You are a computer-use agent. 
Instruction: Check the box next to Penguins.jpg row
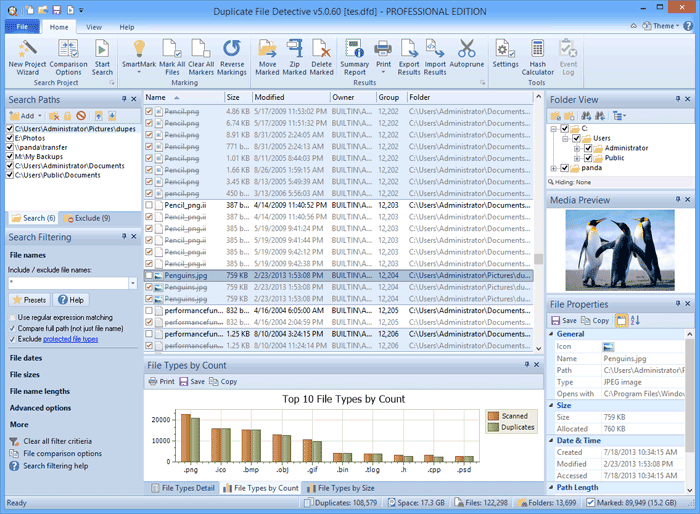point(149,274)
